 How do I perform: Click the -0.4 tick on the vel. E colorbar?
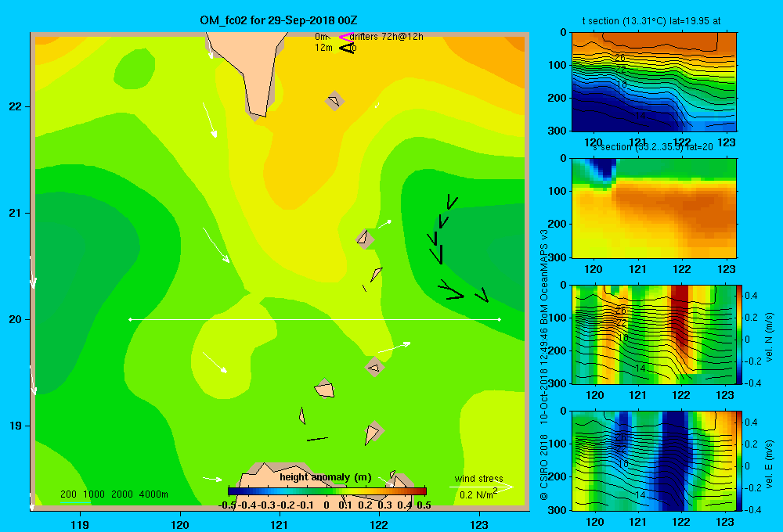(x=753, y=509)
